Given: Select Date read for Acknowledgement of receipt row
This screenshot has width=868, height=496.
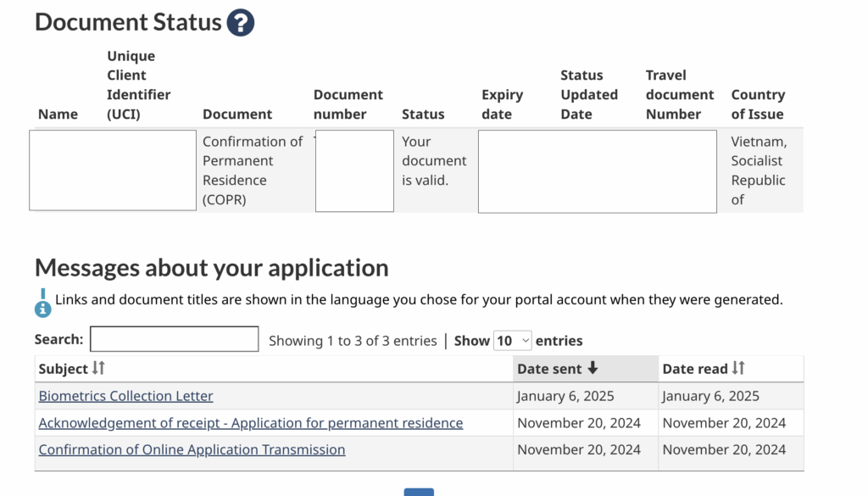Looking at the screenshot, I should [724, 423].
